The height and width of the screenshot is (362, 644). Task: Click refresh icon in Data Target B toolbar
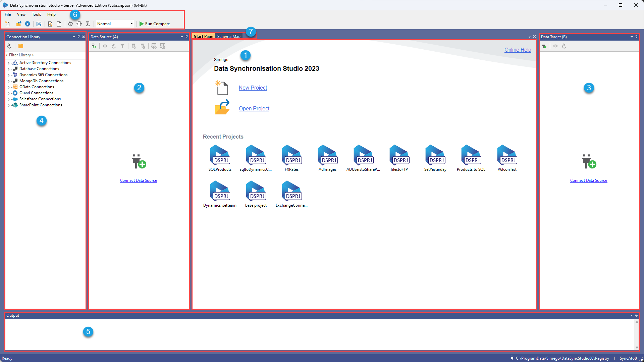pos(564,46)
